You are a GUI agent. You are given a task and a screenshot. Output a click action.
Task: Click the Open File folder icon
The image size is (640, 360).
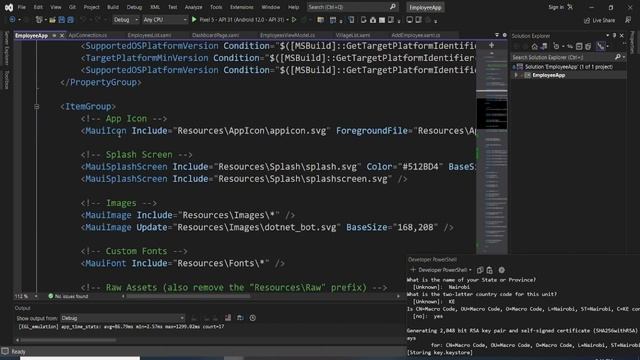[x=52, y=20]
